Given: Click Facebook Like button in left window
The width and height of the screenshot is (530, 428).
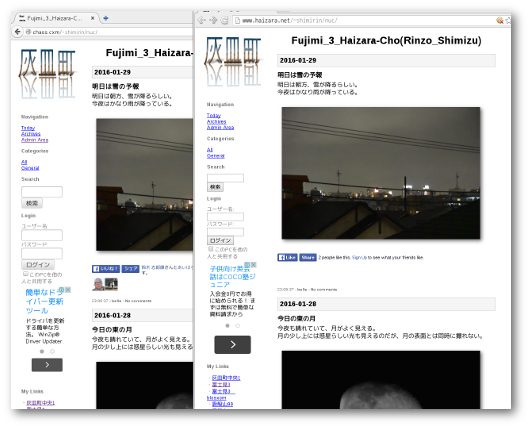Looking at the screenshot, I should pyautogui.click(x=106, y=269).
